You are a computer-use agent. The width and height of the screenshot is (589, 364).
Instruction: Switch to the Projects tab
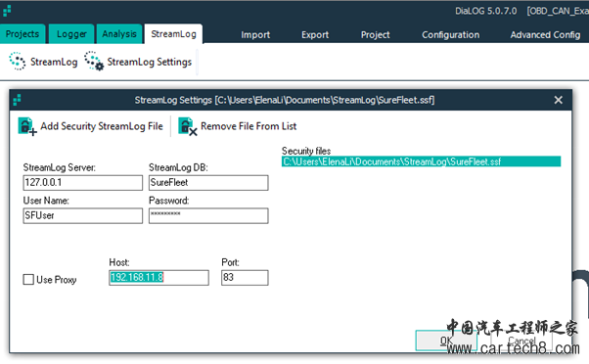(23, 34)
